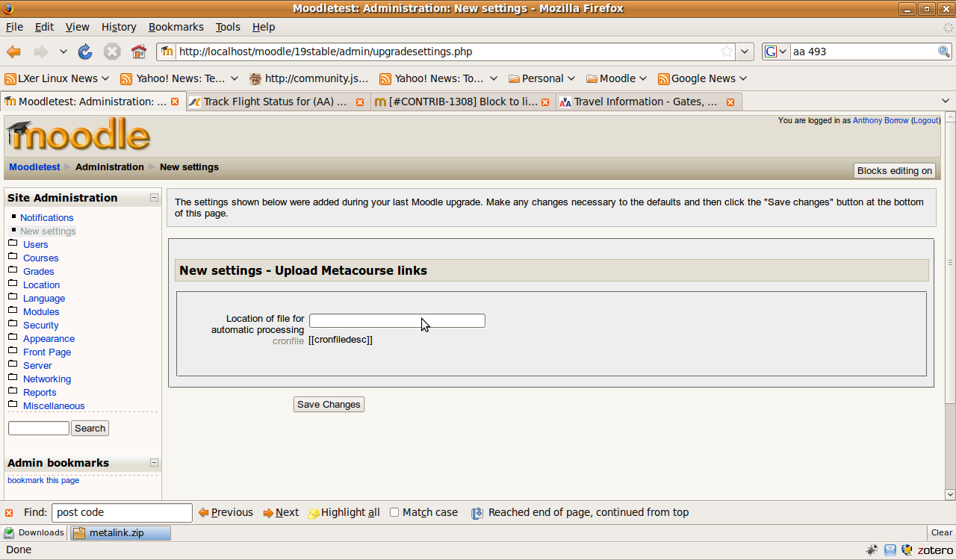956x560 pixels.
Task: Click the Blocks editing on button
Action: click(x=895, y=170)
